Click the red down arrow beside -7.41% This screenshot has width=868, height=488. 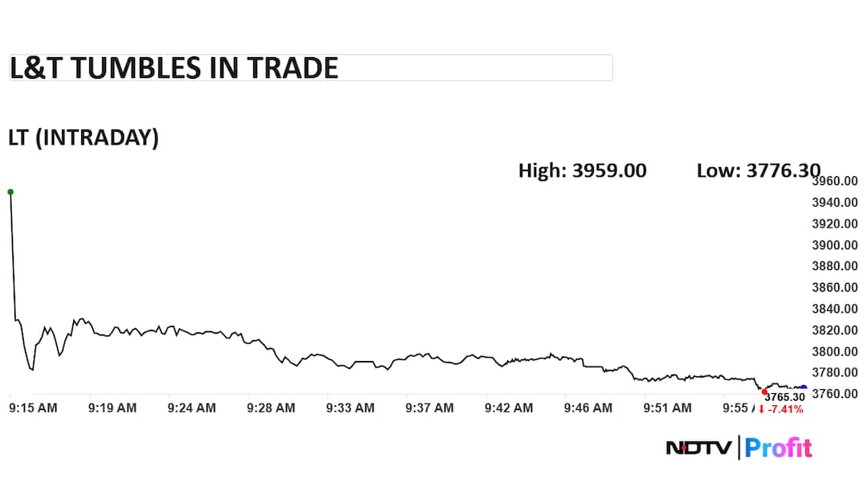[x=761, y=409]
